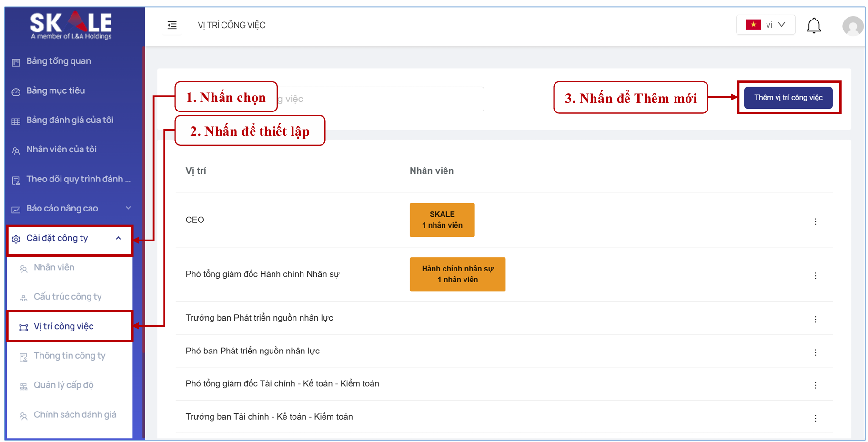Click the SKALE logo

71,26
